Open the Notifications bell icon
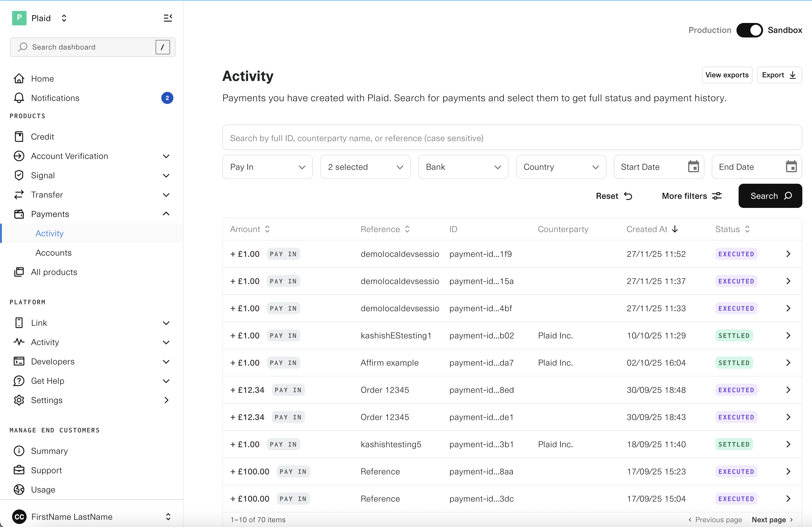 (x=19, y=98)
